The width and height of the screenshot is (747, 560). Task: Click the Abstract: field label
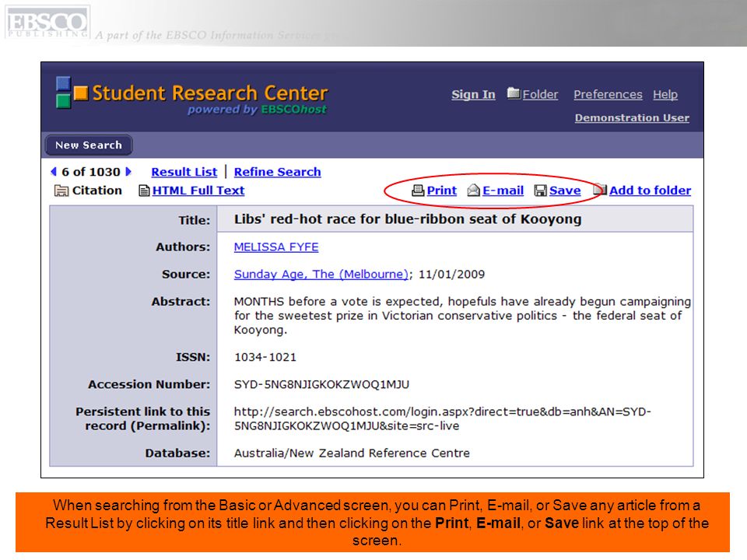(181, 302)
